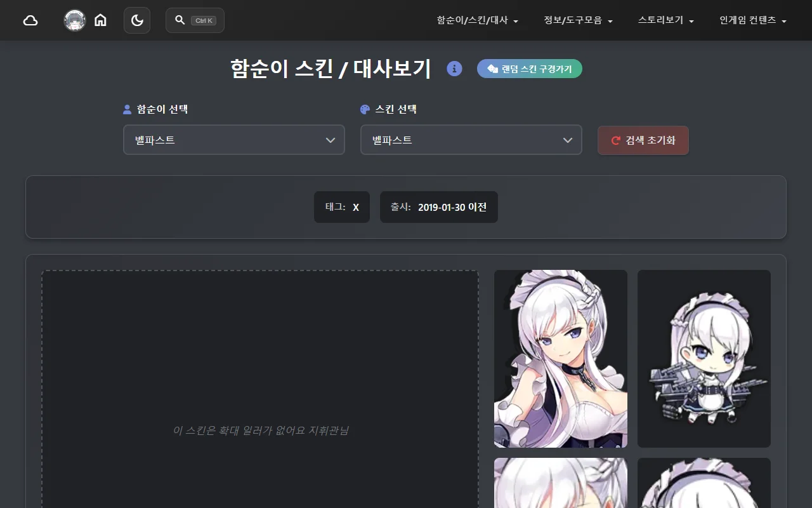
Task: Expand 스킨 선택 dropdown
Action: pos(471,140)
